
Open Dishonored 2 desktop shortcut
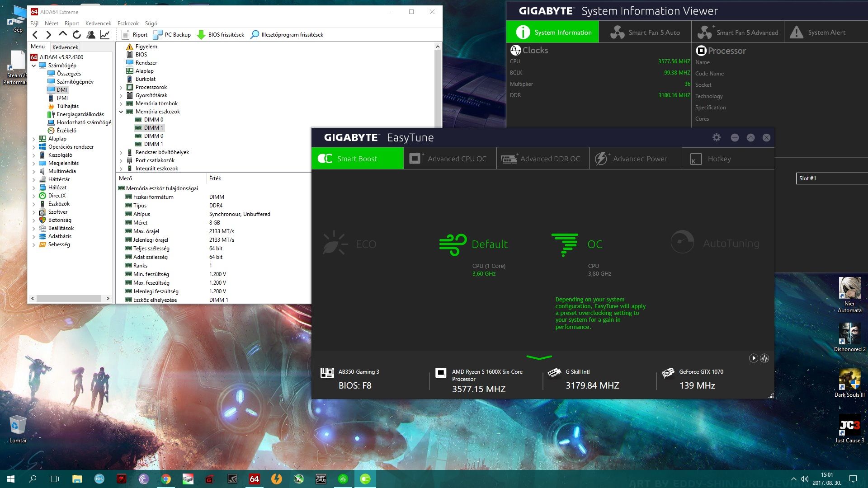(849, 337)
